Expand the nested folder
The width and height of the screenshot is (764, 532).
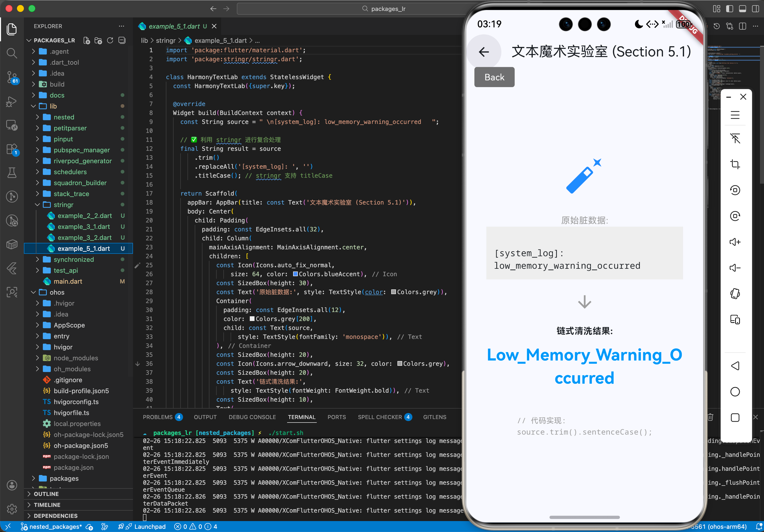pyautogui.click(x=78, y=117)
